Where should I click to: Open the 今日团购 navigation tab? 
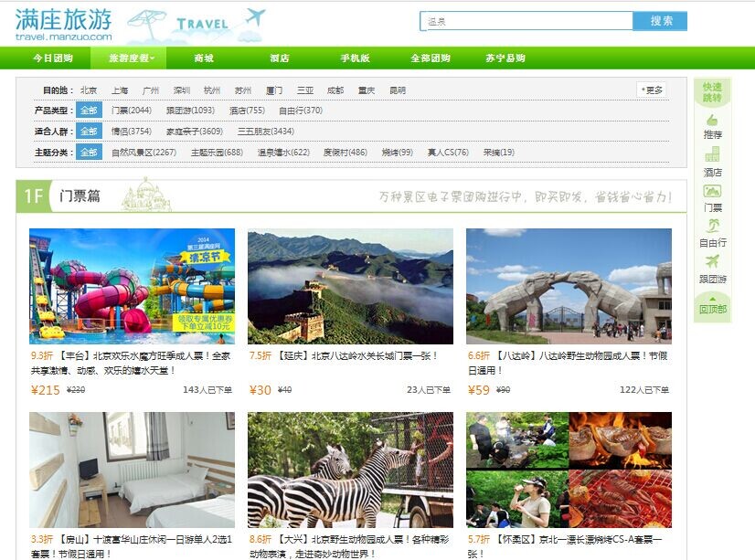(52, 58)
